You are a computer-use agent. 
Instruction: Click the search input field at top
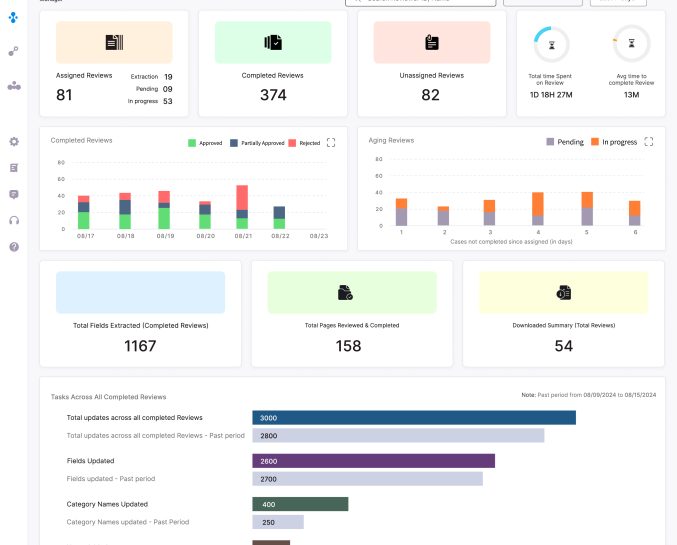(x=420, y=2)
